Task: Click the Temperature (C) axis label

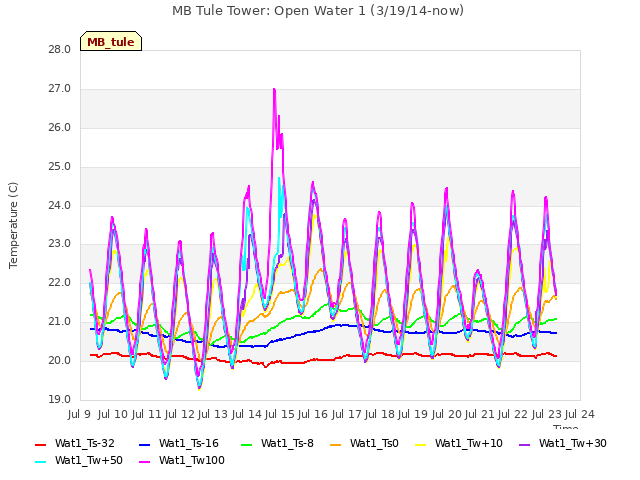Action: coord(13,225)
